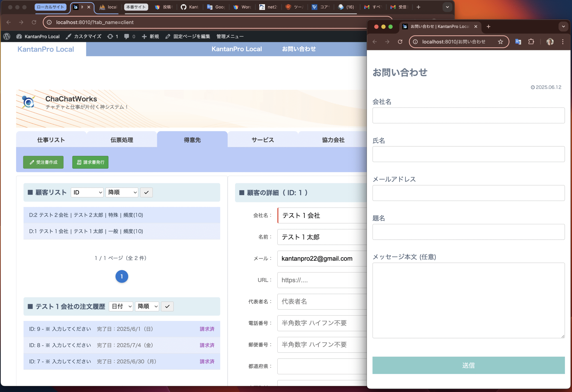Click the 名前 field containing テスト１太郎

[x=322, y=237]
